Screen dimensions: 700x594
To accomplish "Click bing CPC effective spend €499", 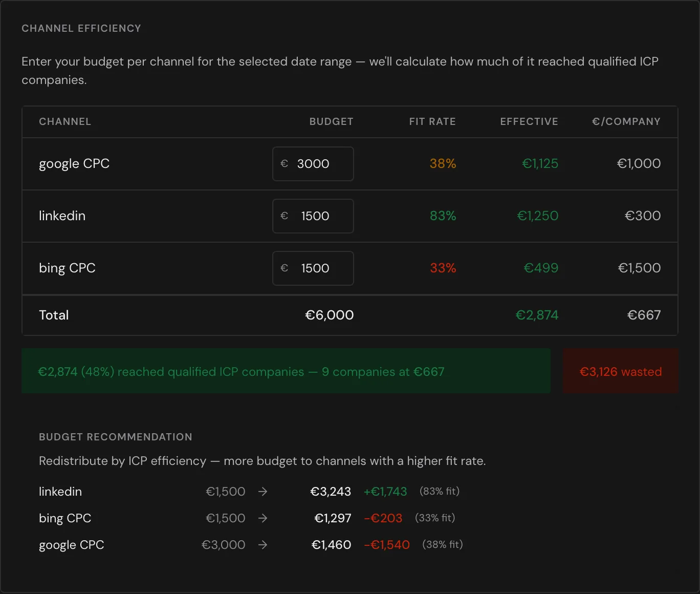I will click(541, 268).
